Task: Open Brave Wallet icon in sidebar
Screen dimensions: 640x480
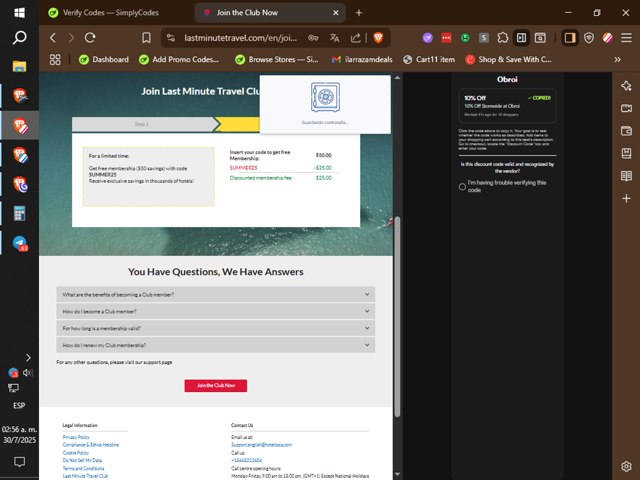Action: tap(626, 131)
